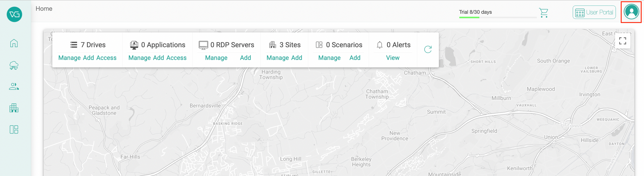
Task: Click Maplewood on the map
Action: [541, 89]
